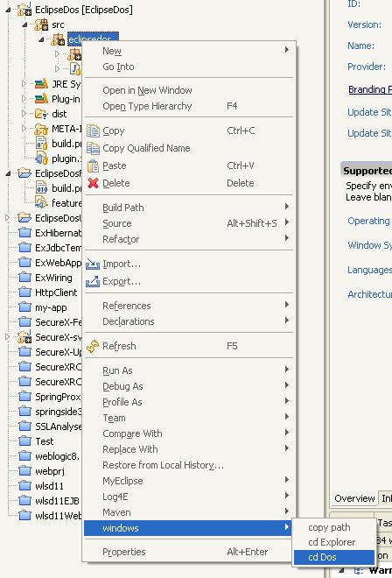392x578 pixels.
Task: Open the MyEclipse submenu
Action: pyautogui.click(x=189, y=481)
